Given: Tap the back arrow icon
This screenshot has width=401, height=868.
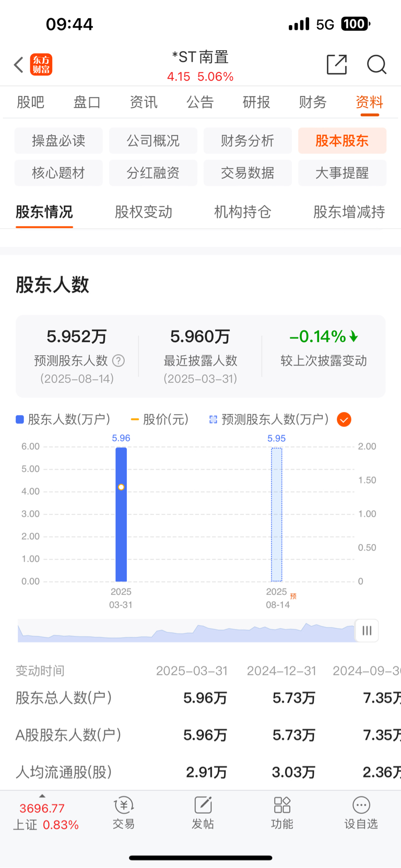Looking at the screenshot, I should [19, 65].
